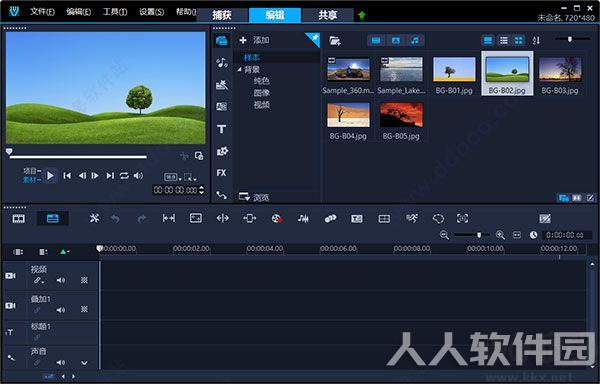Toggle photo files filter in library
Screen dimensions: 600x384
396,40
